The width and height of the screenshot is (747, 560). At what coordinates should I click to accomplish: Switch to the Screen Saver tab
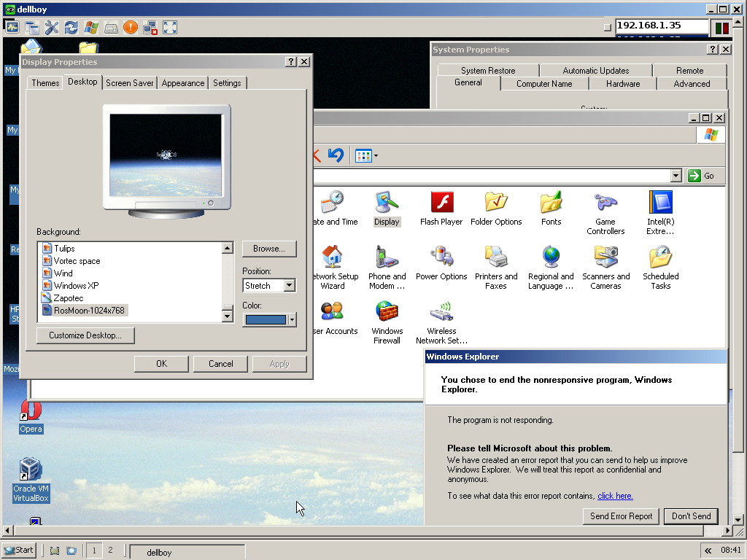(x=130, y=83)
